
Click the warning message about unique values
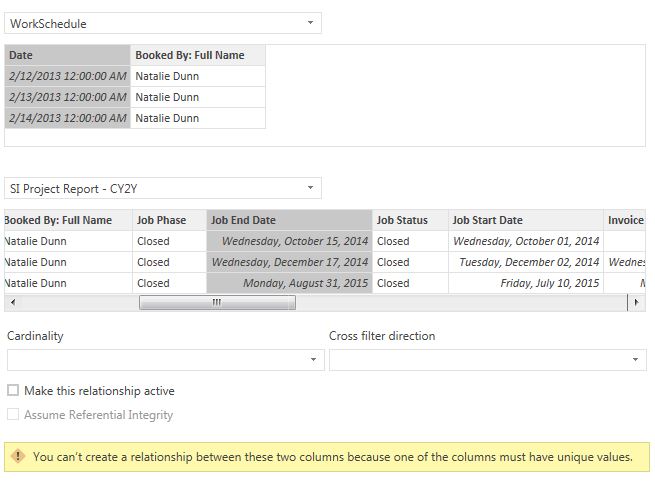tap(333, 457)
